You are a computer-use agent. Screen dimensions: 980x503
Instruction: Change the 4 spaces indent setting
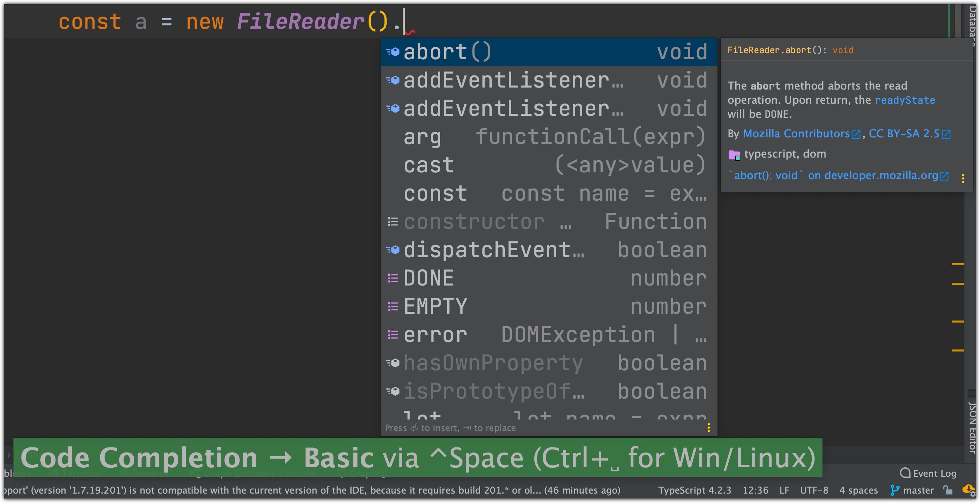858,490
